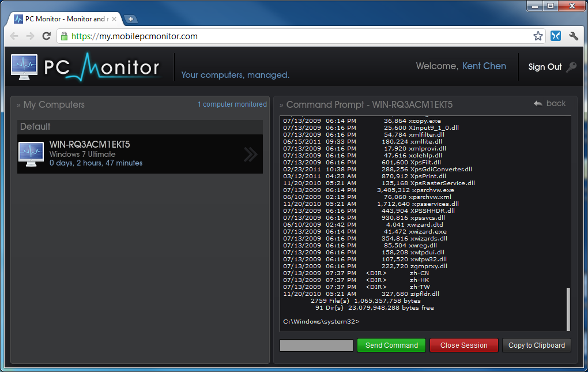Click the 91 Dir(s) bytes free line
The image size is (588, 372).
(374, 307)
